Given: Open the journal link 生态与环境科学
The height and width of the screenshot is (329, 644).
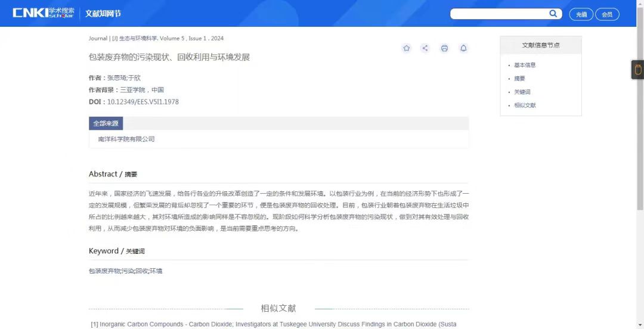Looking at the screenshot, I should tap(138, 38).
